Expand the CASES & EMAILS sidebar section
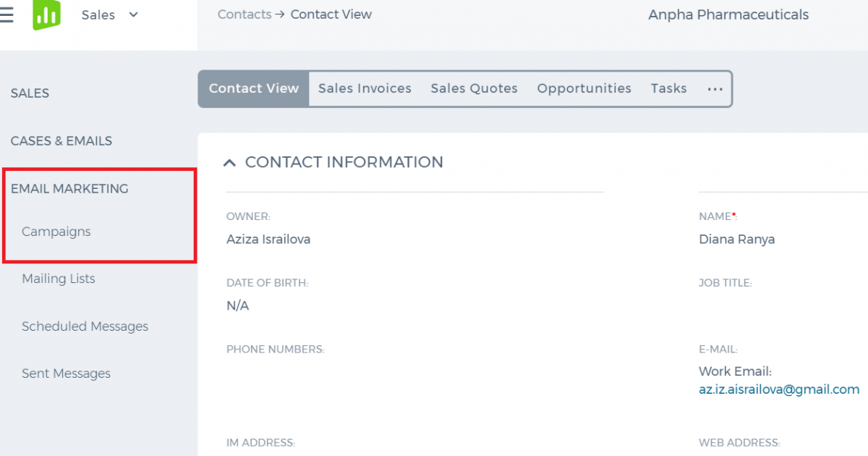The height and width of the screenshot is (456, 868). [x=61, y=141]
